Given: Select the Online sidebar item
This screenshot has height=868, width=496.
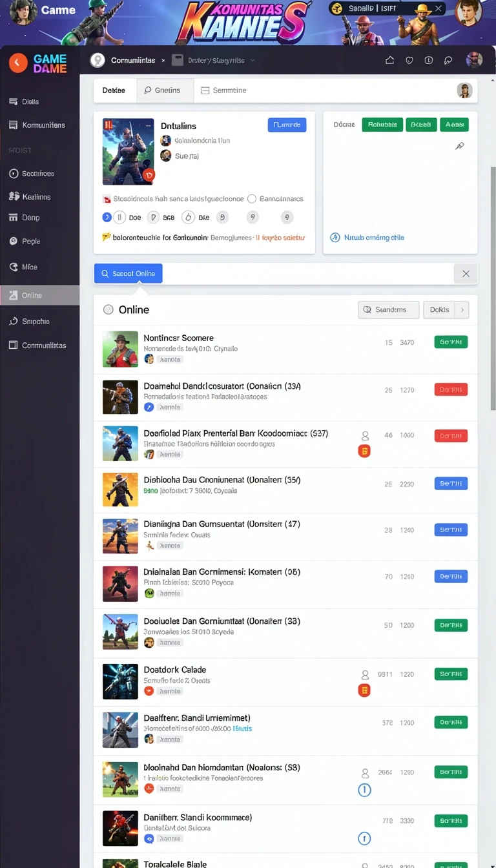Looking at the screenshot, I should [x=39, y=295].
